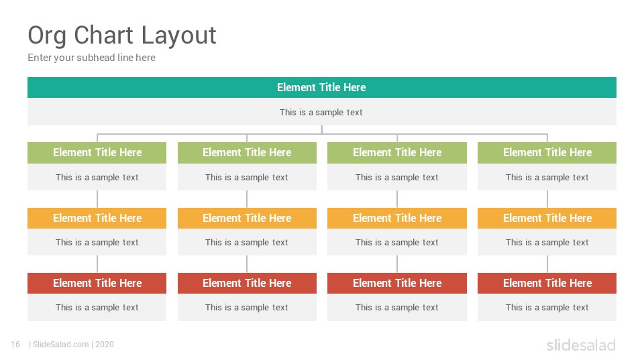This screenshot has height=362, width=644.
Task: Select the first green Element Title box
Action: [x=97, y=153]
